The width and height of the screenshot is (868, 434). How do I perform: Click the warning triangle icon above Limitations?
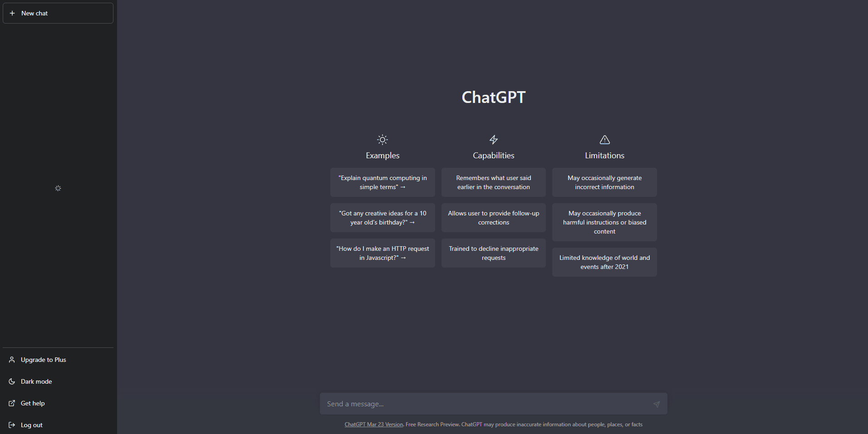(605, 140)
